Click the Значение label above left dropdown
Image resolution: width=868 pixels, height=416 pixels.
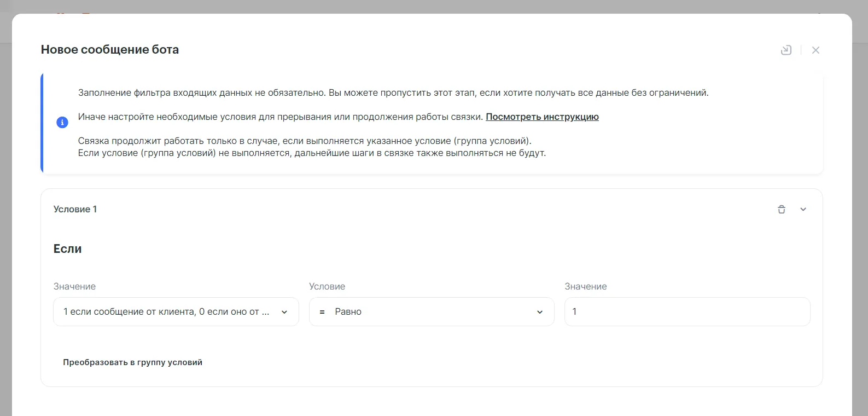[74, 286]
